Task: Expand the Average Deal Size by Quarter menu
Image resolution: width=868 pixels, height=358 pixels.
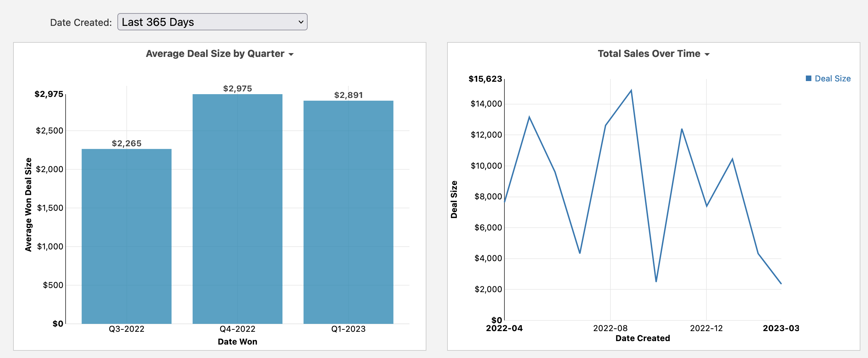Action: click(x=291, y=54)
